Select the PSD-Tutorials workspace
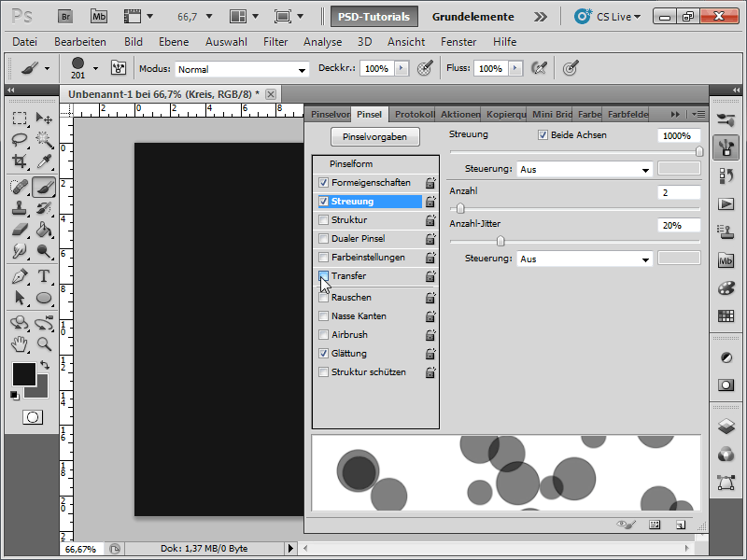Viewport: 747px width, 560px height. tap(374, 17)
